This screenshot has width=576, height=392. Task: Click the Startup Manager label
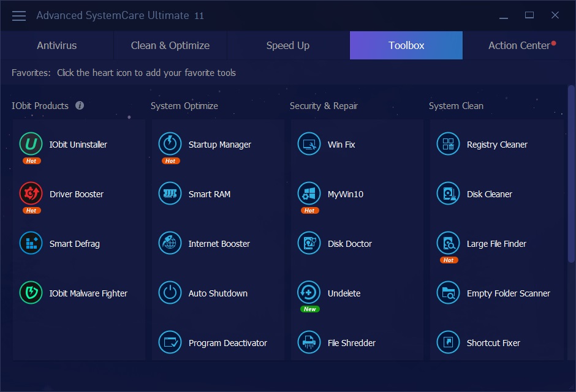tap(219, 145)
